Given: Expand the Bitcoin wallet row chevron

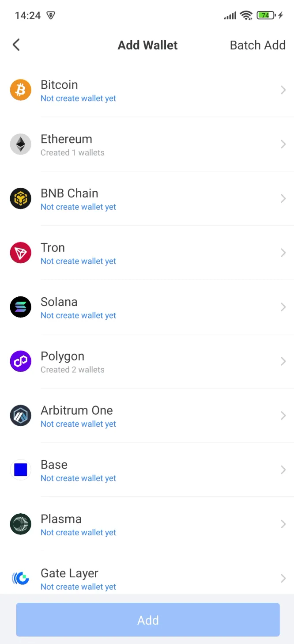Looking at the screenshot, I should click(283, 90).
